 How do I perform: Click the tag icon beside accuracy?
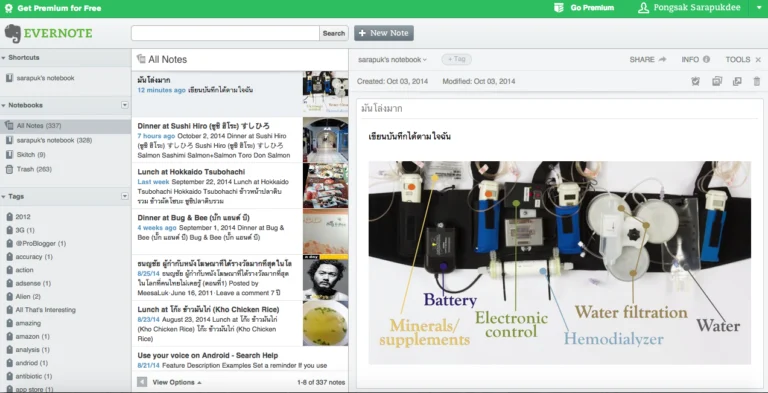point(9,256)
